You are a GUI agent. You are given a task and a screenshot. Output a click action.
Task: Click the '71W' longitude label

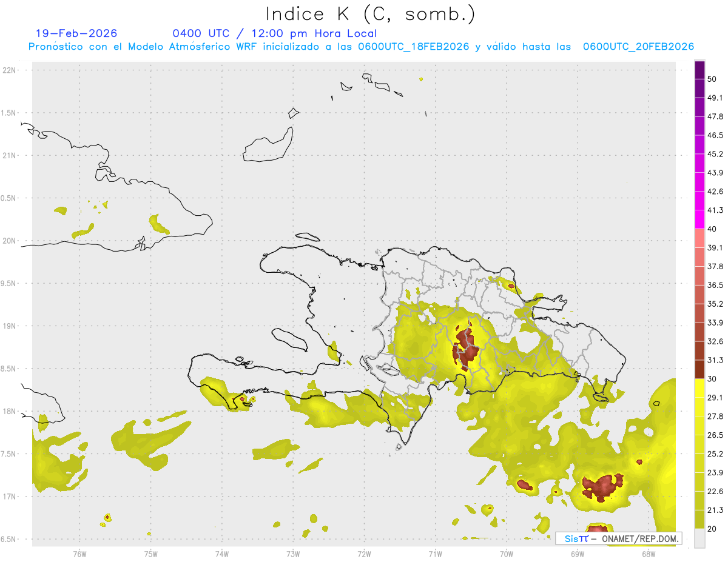435,554
